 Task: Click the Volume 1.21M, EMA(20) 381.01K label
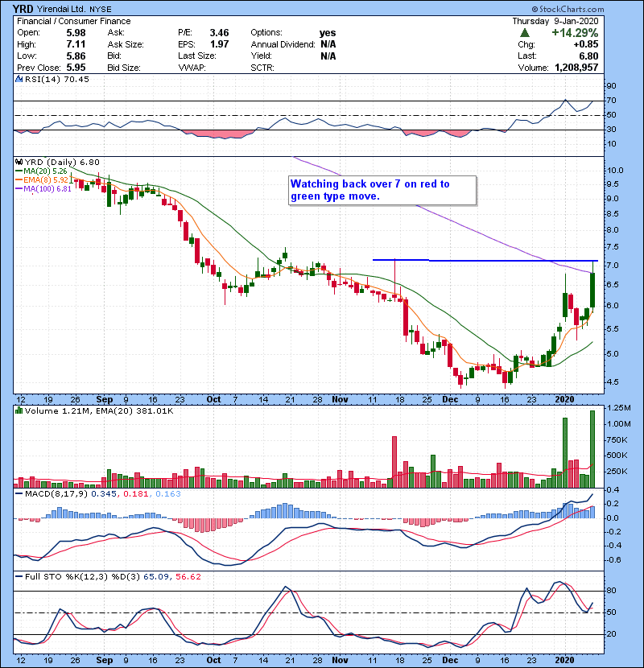pos(99,411)
